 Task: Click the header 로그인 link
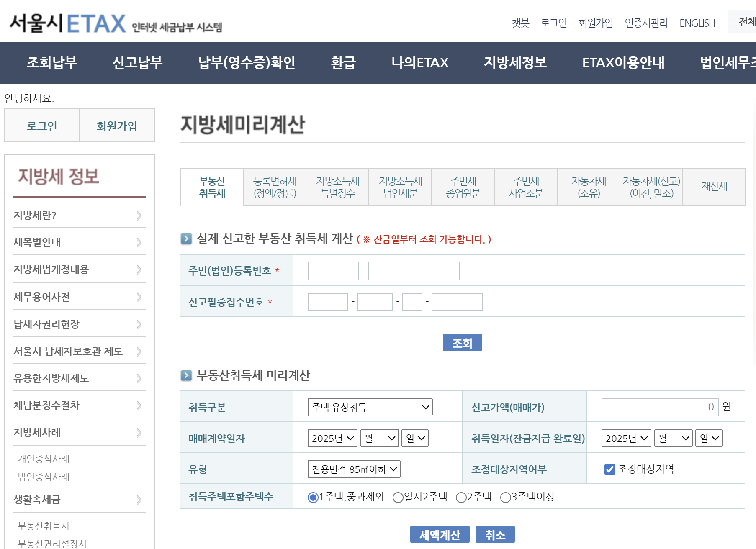pyautogui.click(x=553, y=23)
